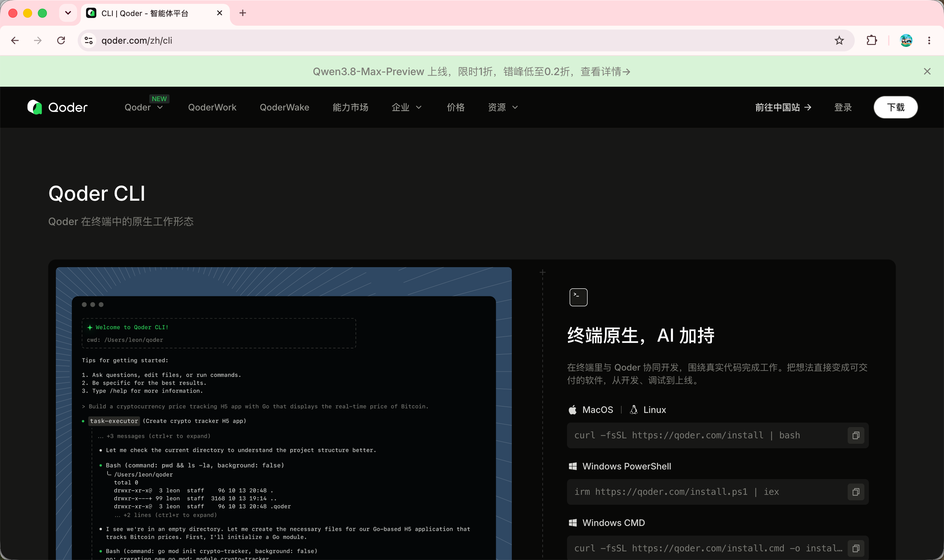Click the terminal prompt icon above the heading
The height and width of the screenshot is (560, 944).
(x=578, y=297)
